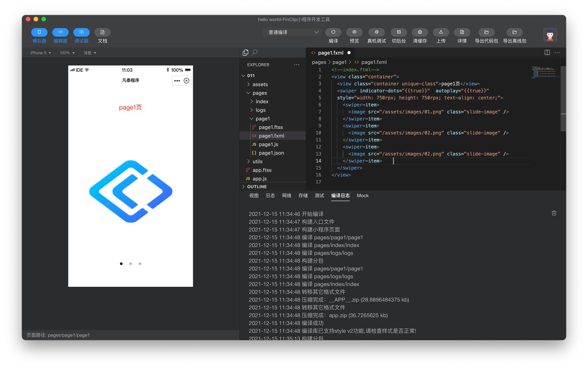Click the upload (上传) icon
The height and width of the screenshot is (369, 588).
441,32
